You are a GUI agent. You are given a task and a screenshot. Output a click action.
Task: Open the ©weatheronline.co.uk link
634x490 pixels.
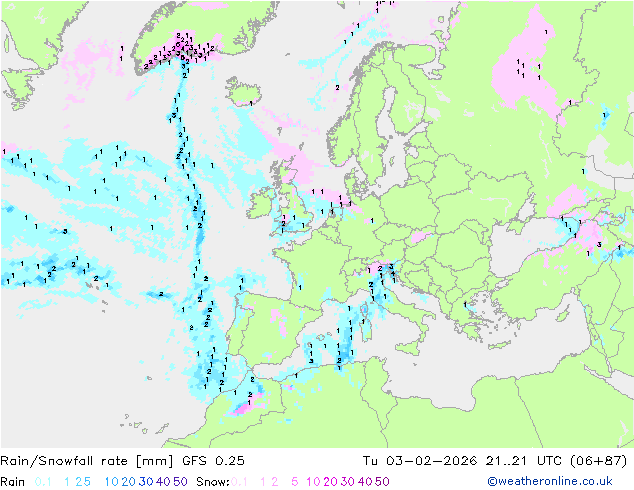tap(550, 481)
